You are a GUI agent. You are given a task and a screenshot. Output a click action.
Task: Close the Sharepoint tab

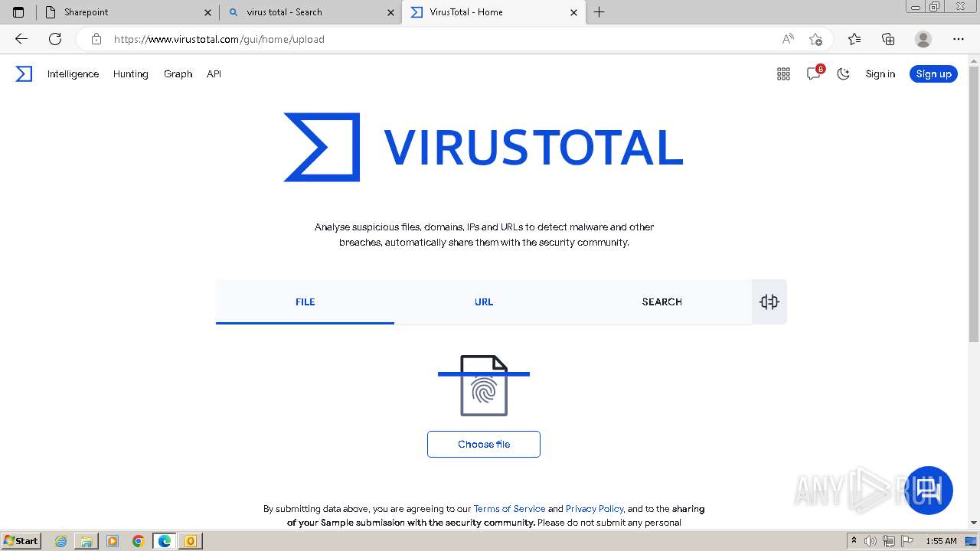coord(208,12)
